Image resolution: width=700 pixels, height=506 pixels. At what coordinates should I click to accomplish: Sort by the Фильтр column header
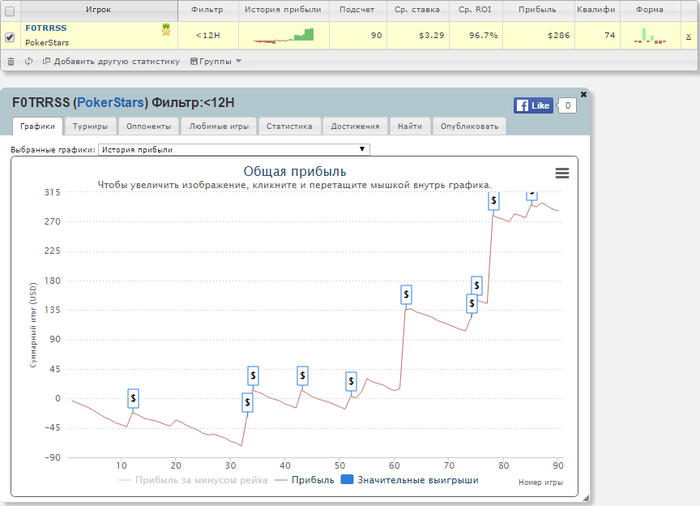(x=207, y=9)
